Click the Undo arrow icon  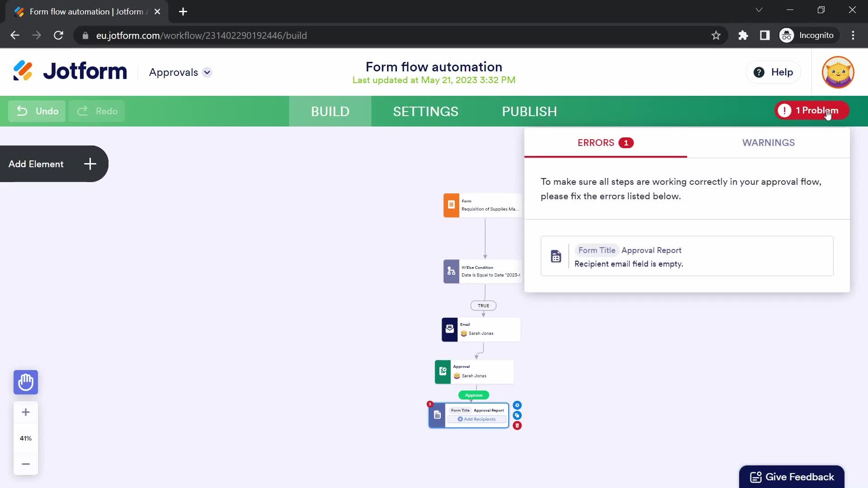[22, 111]
